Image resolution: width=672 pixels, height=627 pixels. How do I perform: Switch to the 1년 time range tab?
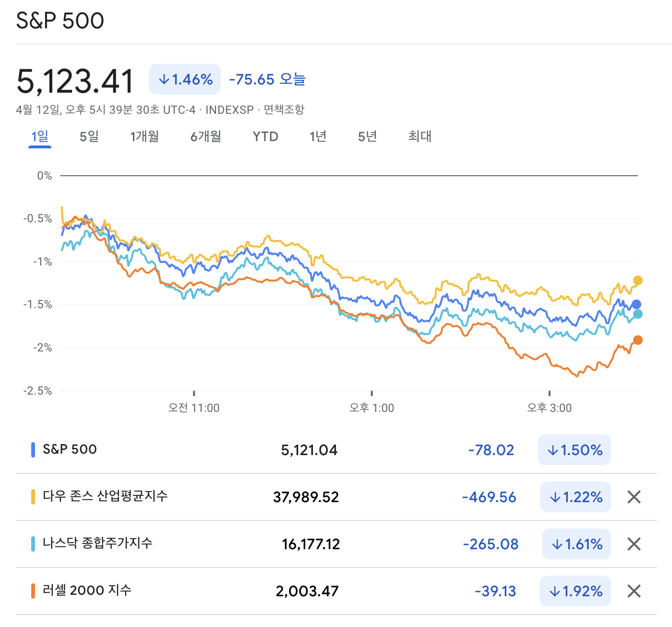pyautogui.click(x=318, y=136)
